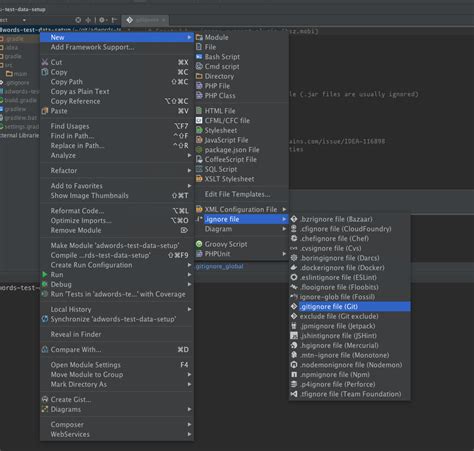Select build.gradle in the project tree

click(20, 100)
